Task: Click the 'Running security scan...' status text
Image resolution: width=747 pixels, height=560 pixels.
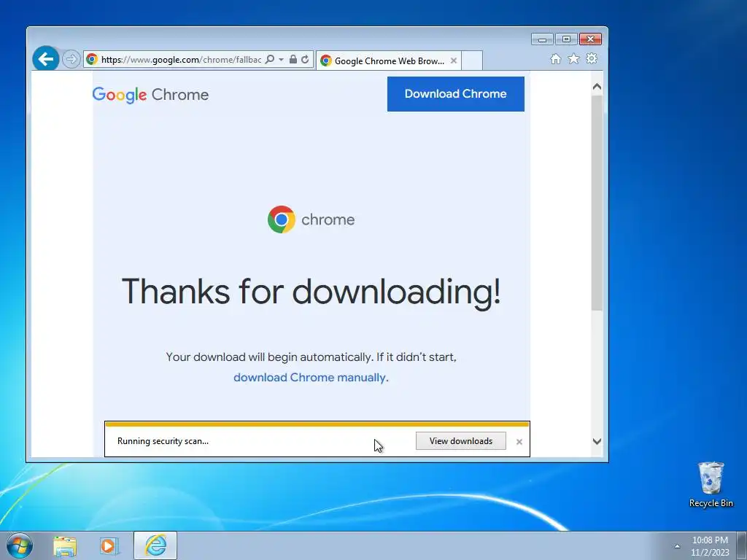Action: click(163, 441)
